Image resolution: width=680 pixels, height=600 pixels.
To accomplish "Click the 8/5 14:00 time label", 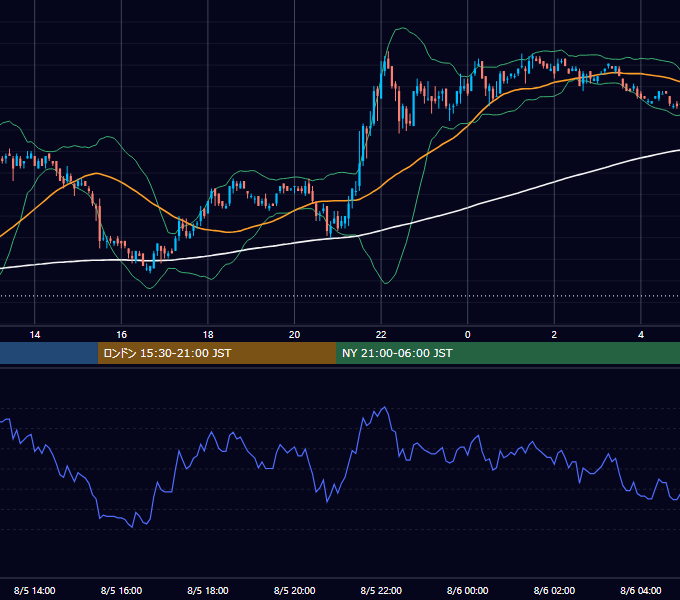I will point(35,590).
